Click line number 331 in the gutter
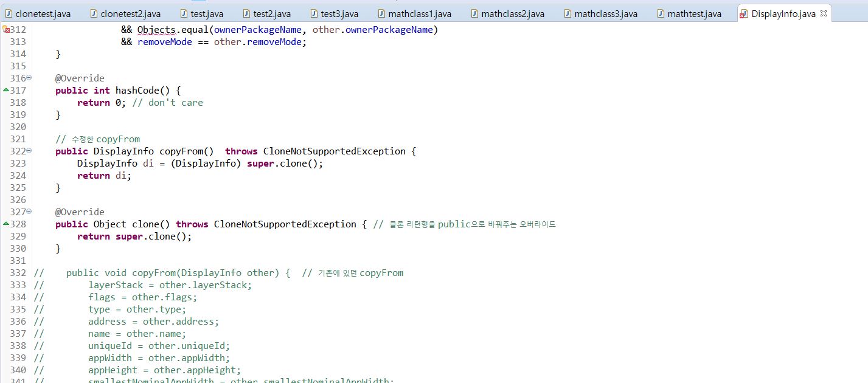The width and height of the screenshot is (868, 383). tap(18, 260)
